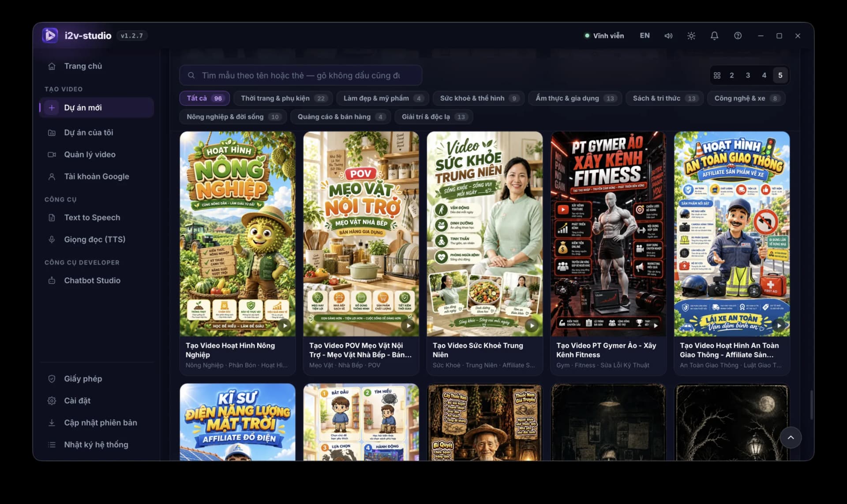This screenshot has height=504, width=847.
Task: Open the title Tạo Video Sức Khoẻ Trung Niên
Action: point(478,350)
